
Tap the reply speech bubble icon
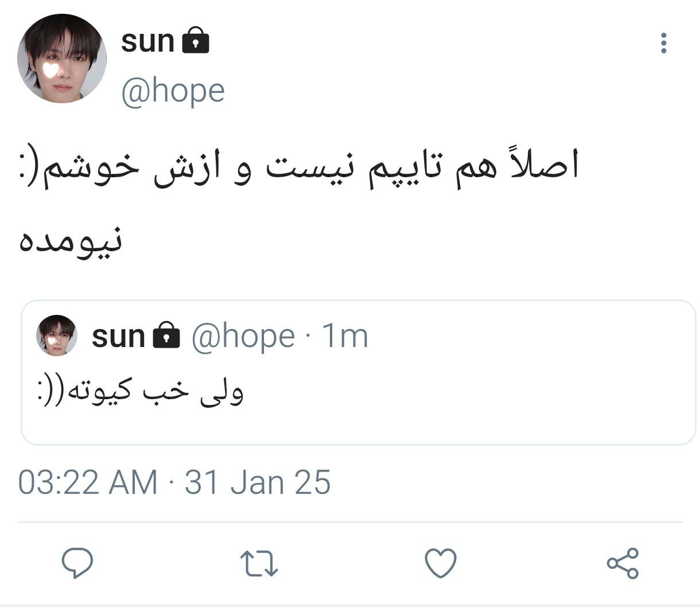click(x=77, y=563)
